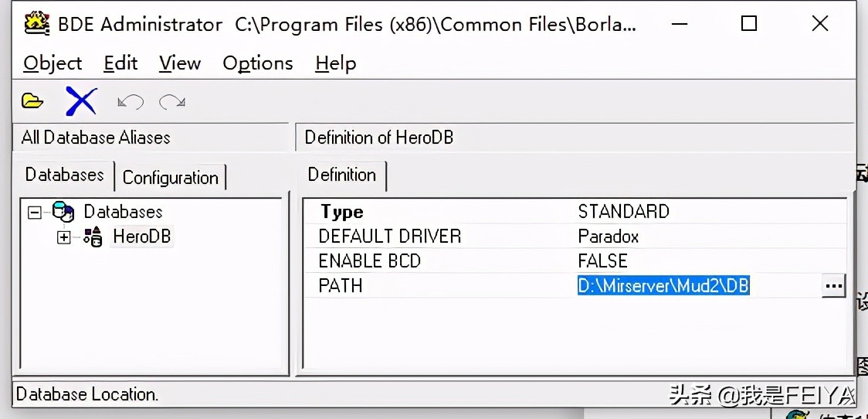Open the Options menu
This screenshot has width=868, height=419.
[x=258, y=63]
